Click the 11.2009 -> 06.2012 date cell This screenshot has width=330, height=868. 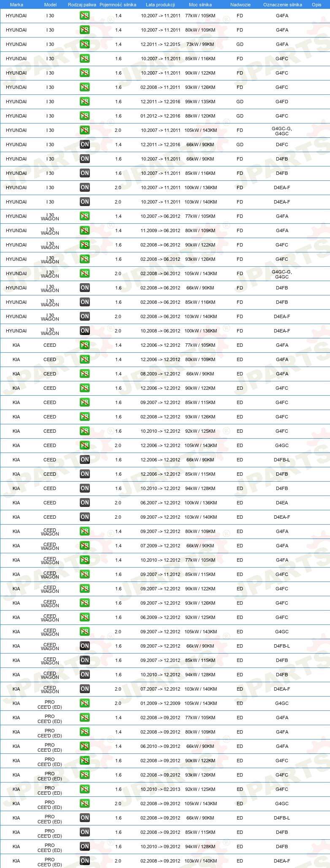pos(160,230)
